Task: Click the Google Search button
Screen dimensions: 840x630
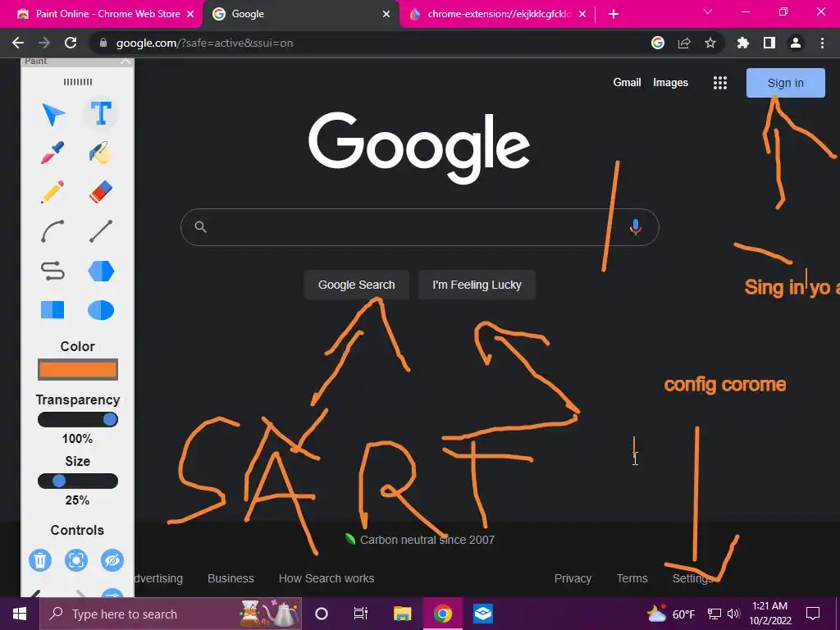Action: coord(356,285)
